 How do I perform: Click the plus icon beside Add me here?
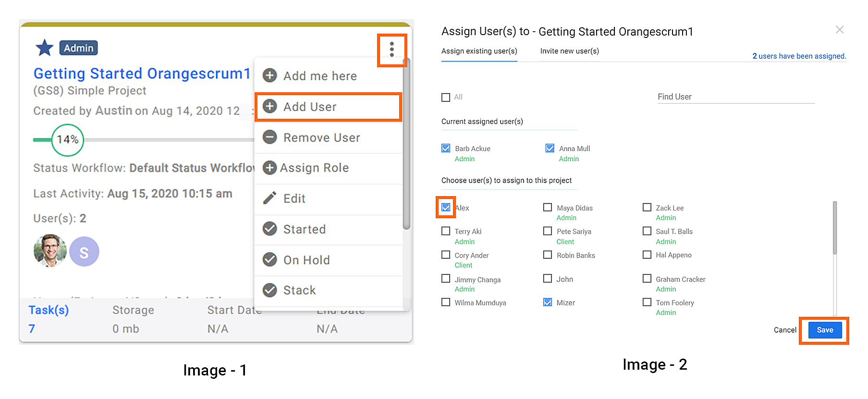point(270,75)
